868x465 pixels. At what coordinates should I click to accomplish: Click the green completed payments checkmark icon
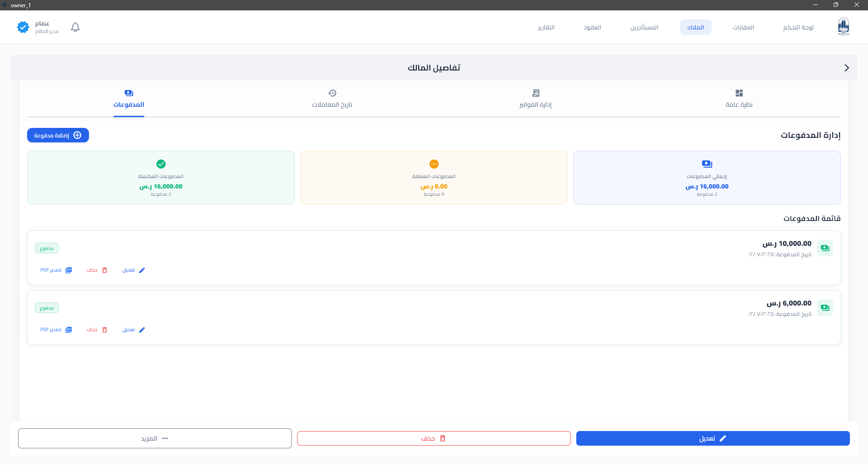[x=161, y=164]
